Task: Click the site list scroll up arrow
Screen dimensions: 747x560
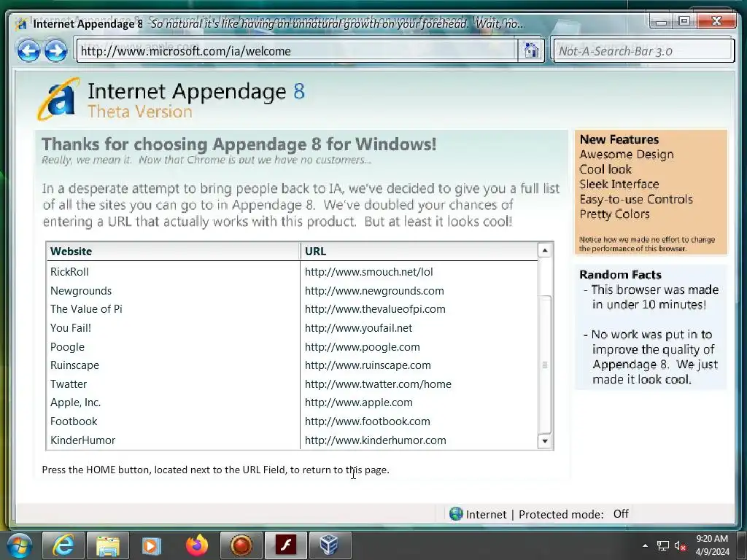Action: coord(544,250)
